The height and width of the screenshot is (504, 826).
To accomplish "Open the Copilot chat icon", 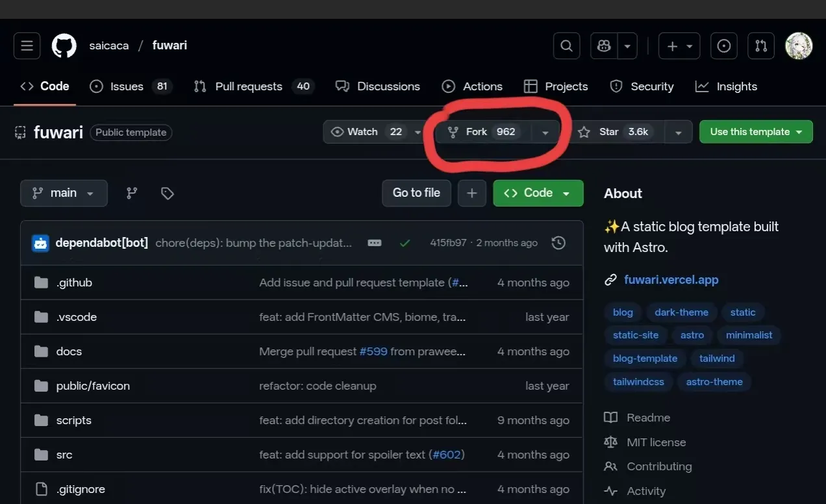I will [604, 45].
